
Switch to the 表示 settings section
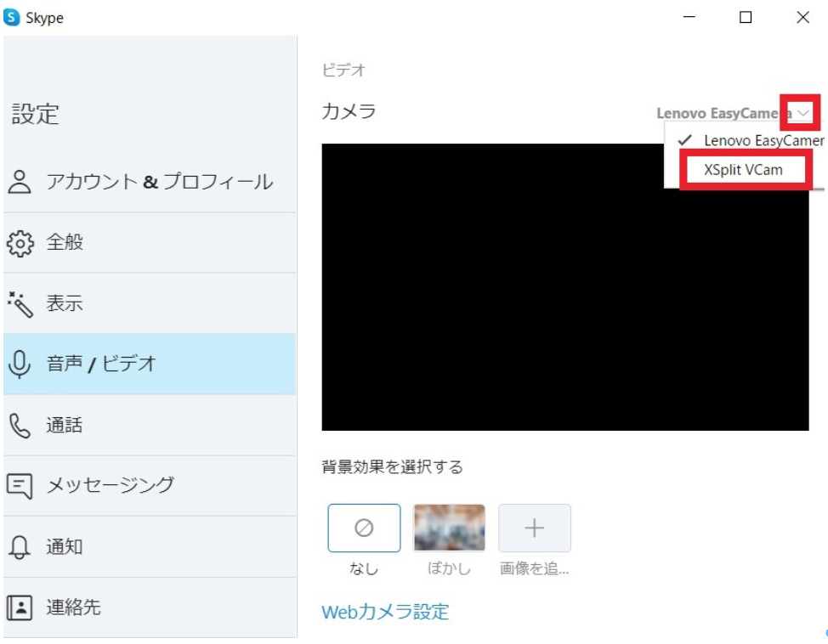tap(150, 303)
